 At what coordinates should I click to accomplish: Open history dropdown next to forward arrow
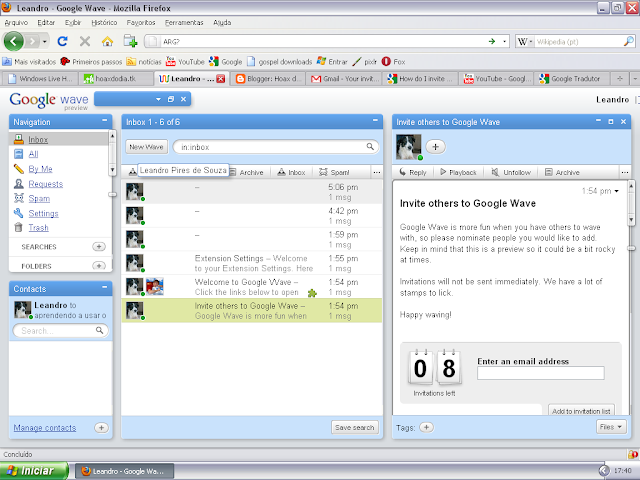pyautogui.click(x=44, y=41)
